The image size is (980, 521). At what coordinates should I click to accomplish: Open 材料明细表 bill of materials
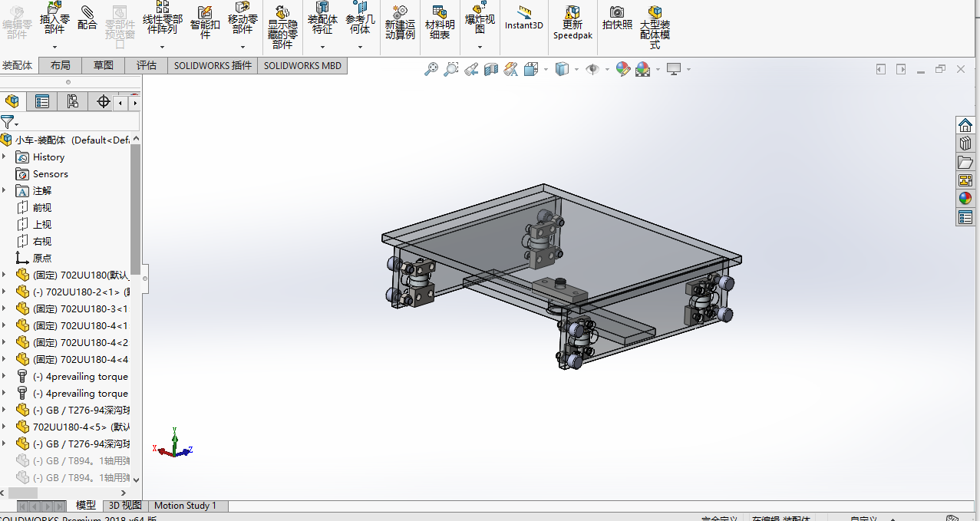[x=440, y=22]
